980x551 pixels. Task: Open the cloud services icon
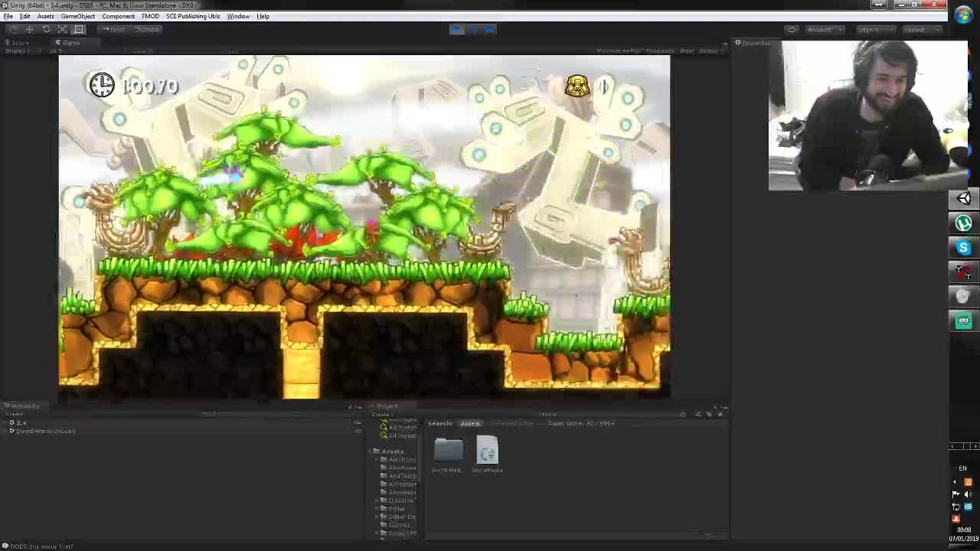pos(792,29)
